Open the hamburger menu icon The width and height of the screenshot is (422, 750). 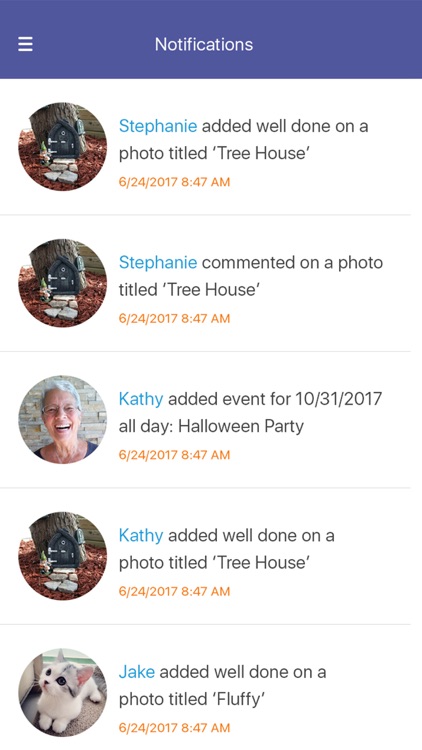[x=25, y=44]
